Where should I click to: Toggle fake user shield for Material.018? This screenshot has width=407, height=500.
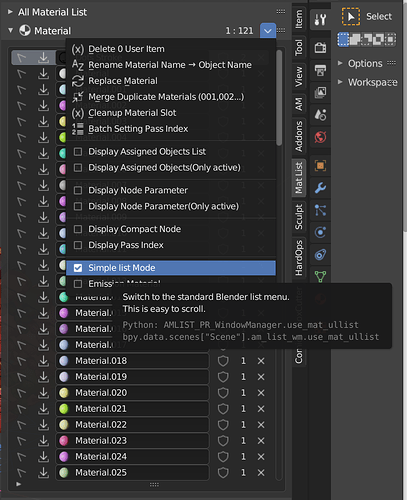(x=223, y=361)
